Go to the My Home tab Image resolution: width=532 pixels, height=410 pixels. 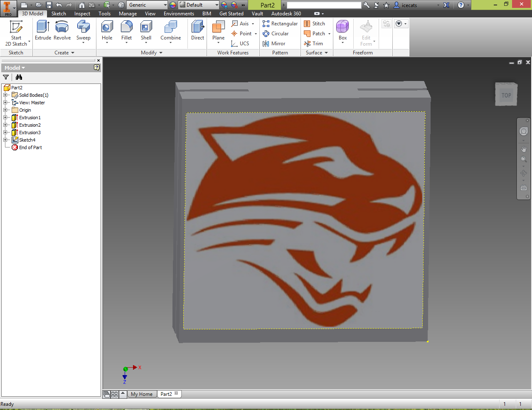[142, 394]
